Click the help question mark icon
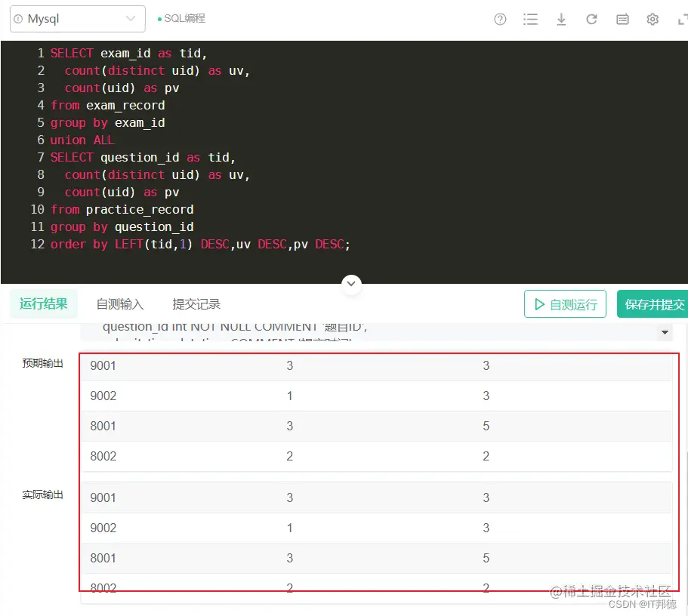 click(500, 20)
